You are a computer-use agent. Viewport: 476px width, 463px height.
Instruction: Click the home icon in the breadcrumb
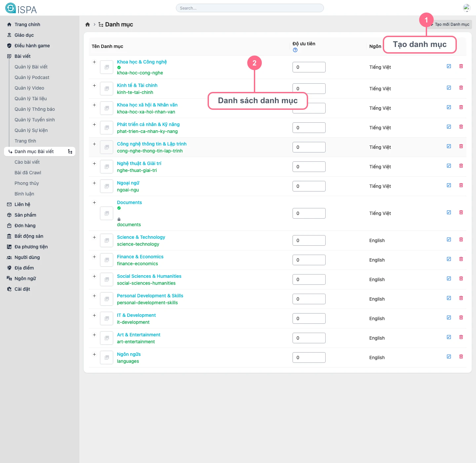88,24
